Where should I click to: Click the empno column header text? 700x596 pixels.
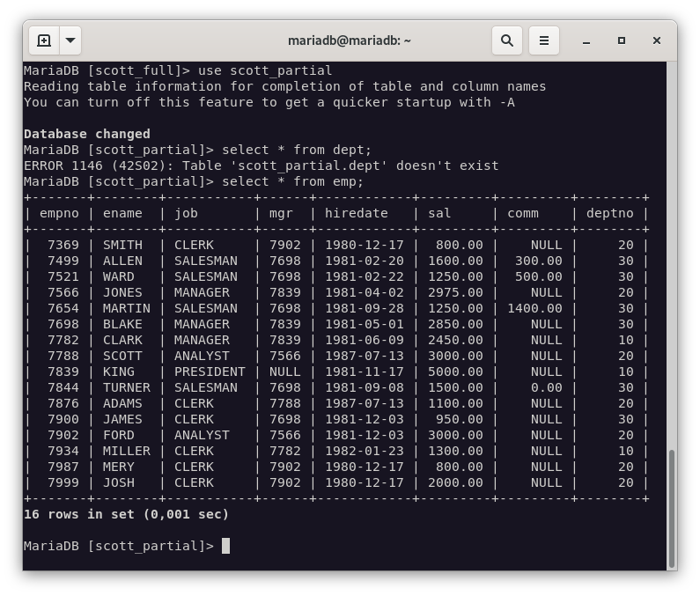point(59,213)
